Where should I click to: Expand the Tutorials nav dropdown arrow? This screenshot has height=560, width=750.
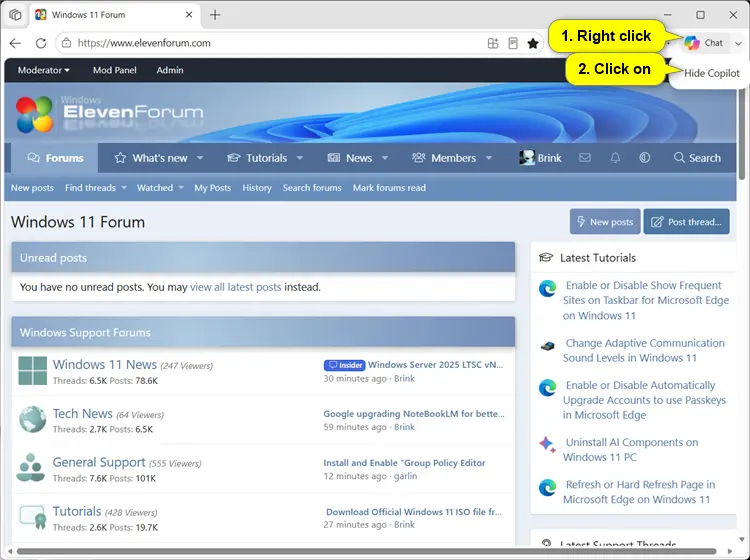[300, 158]
